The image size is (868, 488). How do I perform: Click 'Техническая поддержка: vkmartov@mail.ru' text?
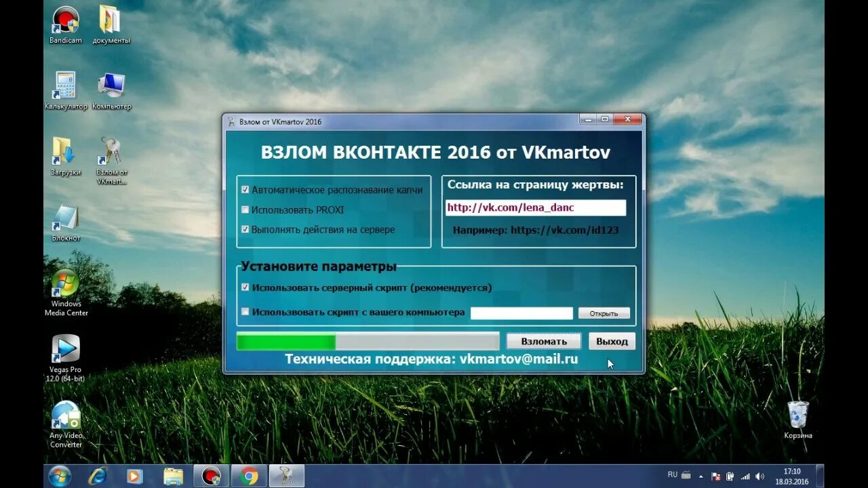click(x=431, y=359)
